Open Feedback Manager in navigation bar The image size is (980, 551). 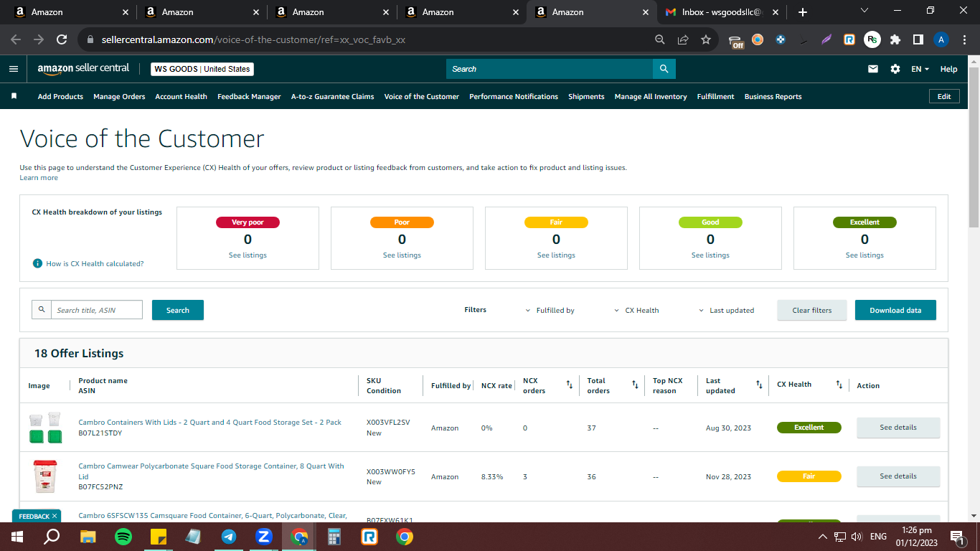(x=249, y=96)
